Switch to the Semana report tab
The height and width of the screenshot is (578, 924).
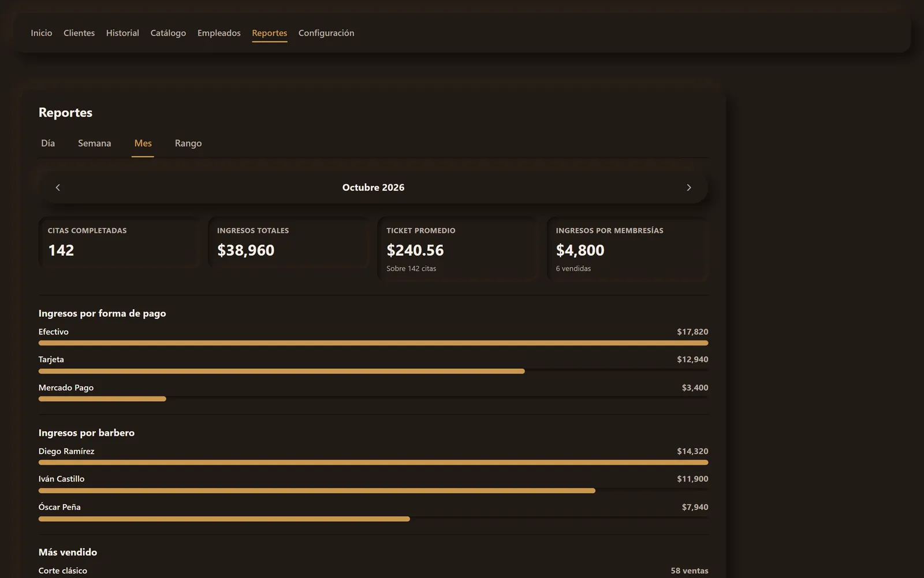point(95,143)
